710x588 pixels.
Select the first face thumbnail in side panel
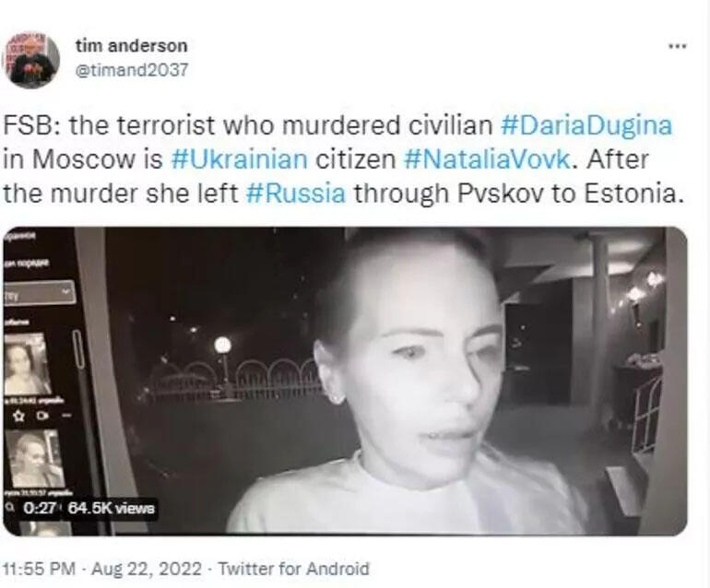27,363
